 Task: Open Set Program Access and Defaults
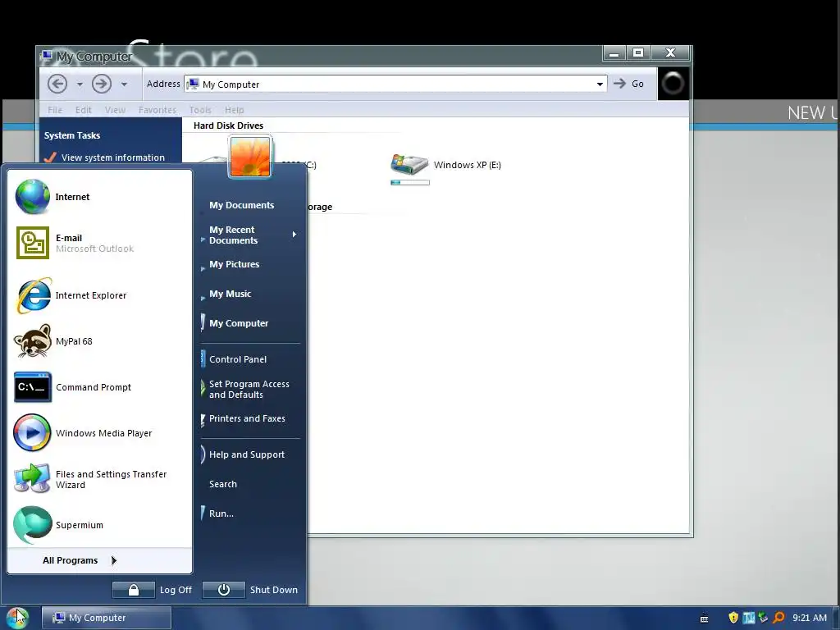(249, 390)
